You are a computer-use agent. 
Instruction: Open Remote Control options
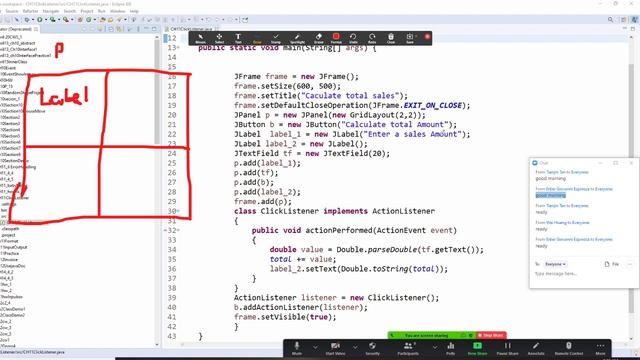click(569, 348)
